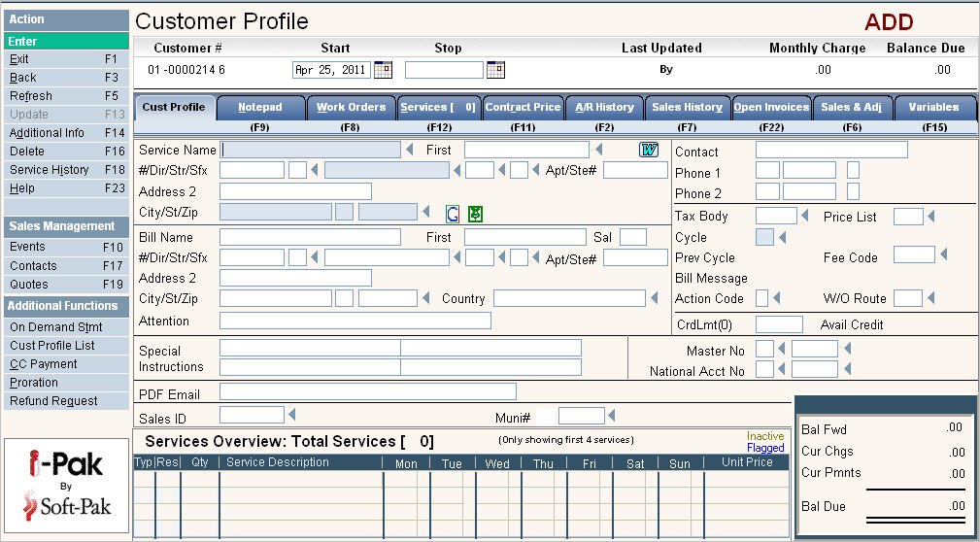The image size is (980, 542).
Task: Select the Cust Profile tab
Action: 174,107
